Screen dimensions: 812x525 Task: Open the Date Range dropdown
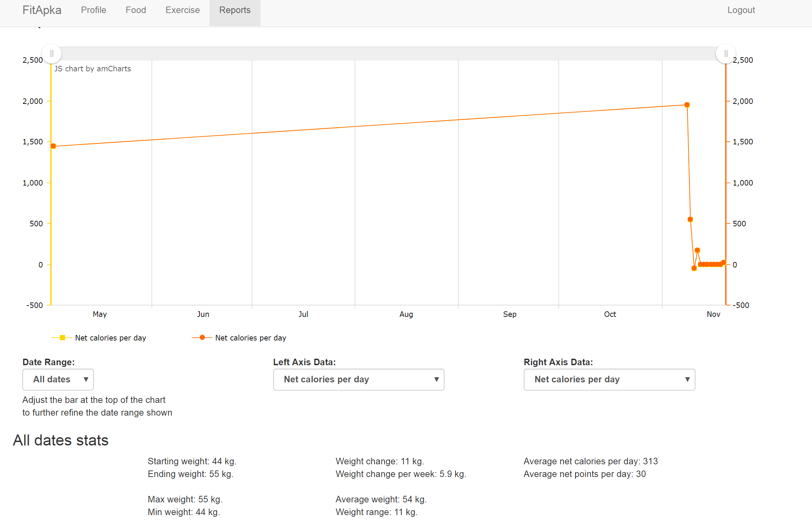(x=58, y=379)
